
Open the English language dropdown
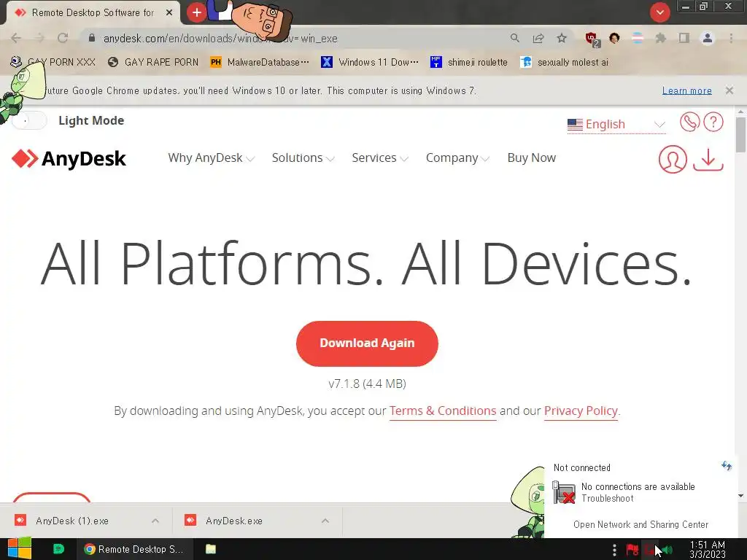[616, 124]
